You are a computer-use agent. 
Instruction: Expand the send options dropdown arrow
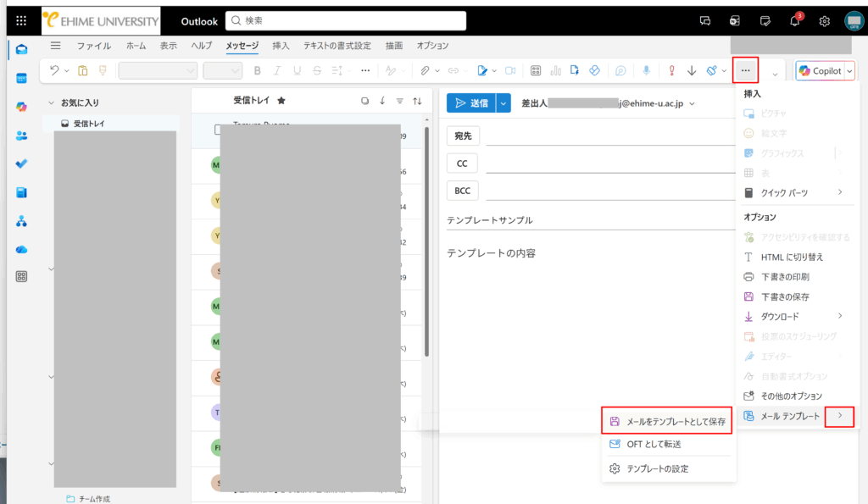coord(504,103)
